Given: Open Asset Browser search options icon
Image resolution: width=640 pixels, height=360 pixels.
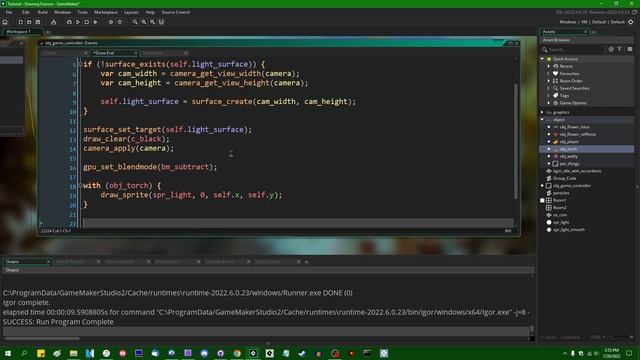Looking at the screenshot, I should pos(611,49).
